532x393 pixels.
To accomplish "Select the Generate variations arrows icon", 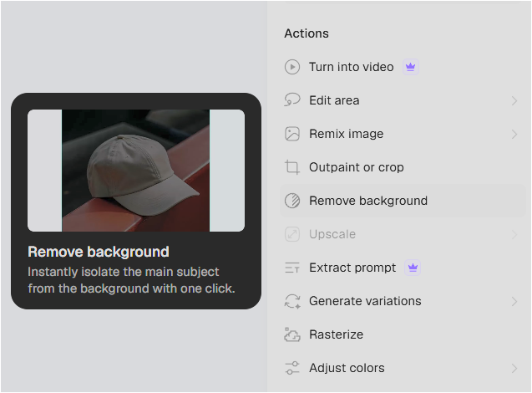I will [292, 301].
